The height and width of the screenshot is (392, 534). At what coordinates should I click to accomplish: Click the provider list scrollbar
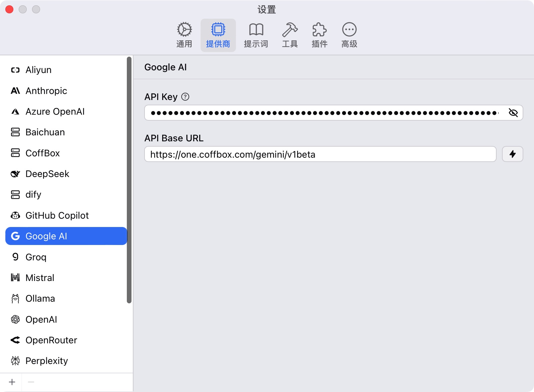tap(129, 180)
